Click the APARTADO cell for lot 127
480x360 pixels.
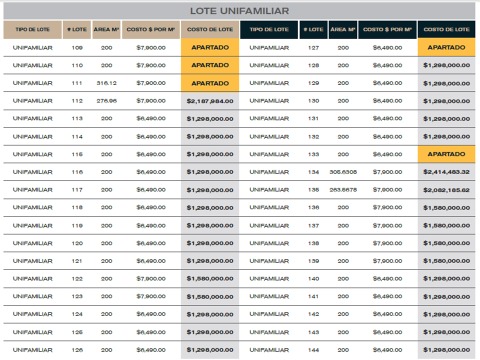(x=446, y=47)
